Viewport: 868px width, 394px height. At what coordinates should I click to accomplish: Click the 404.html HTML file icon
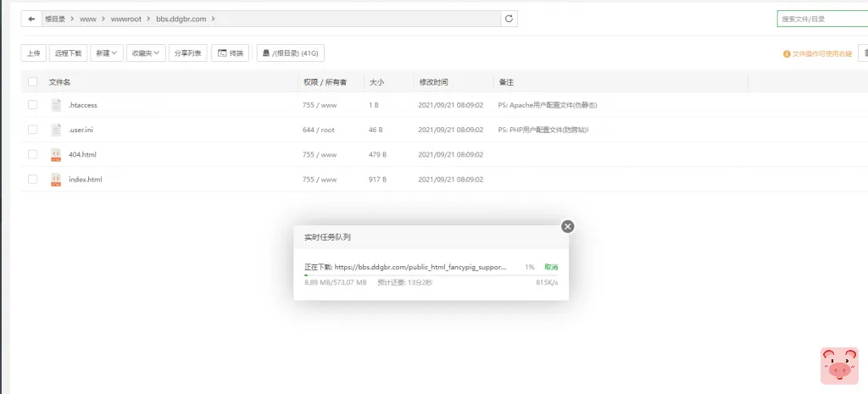point(56,154)
